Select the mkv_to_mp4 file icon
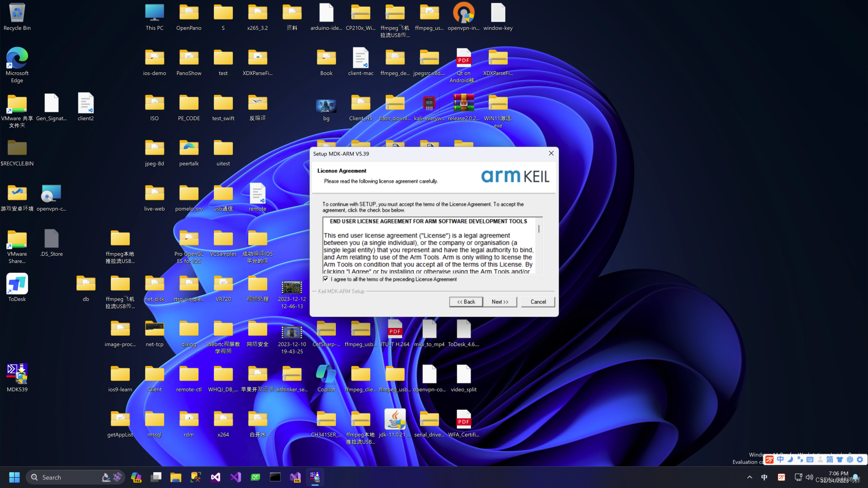Image resolution: width=868 pixels, height=488 pixels. pyautogui.click(x=429, y=333)
